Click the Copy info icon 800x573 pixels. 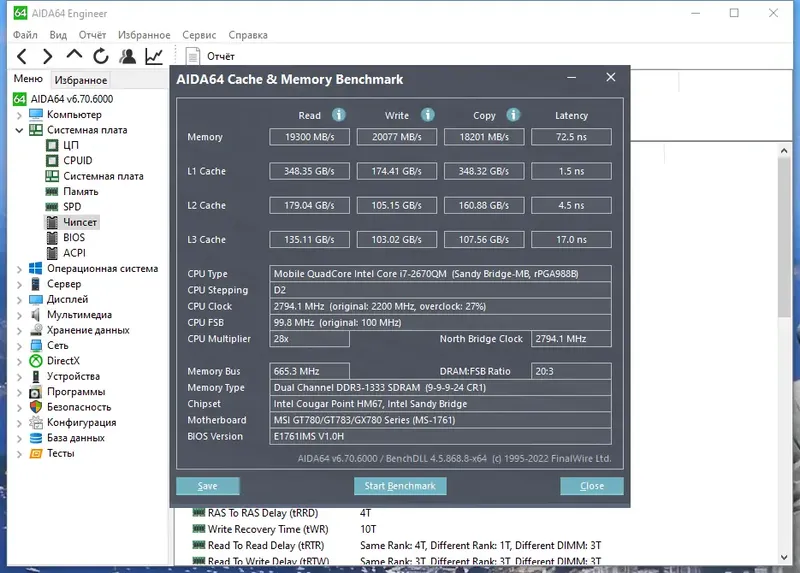coord(513,115)
